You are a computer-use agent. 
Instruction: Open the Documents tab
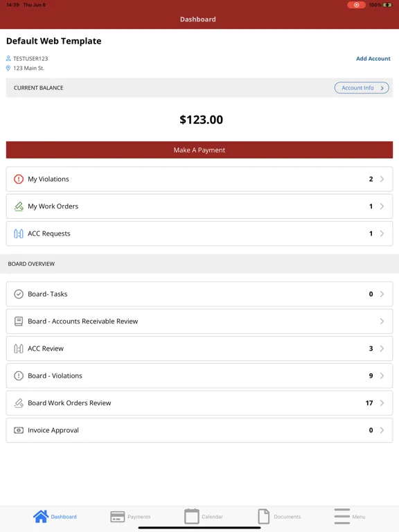click(x=279, y=516)
